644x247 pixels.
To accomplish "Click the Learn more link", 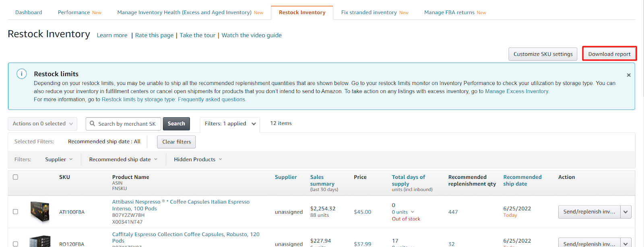I will coord(112,35).
